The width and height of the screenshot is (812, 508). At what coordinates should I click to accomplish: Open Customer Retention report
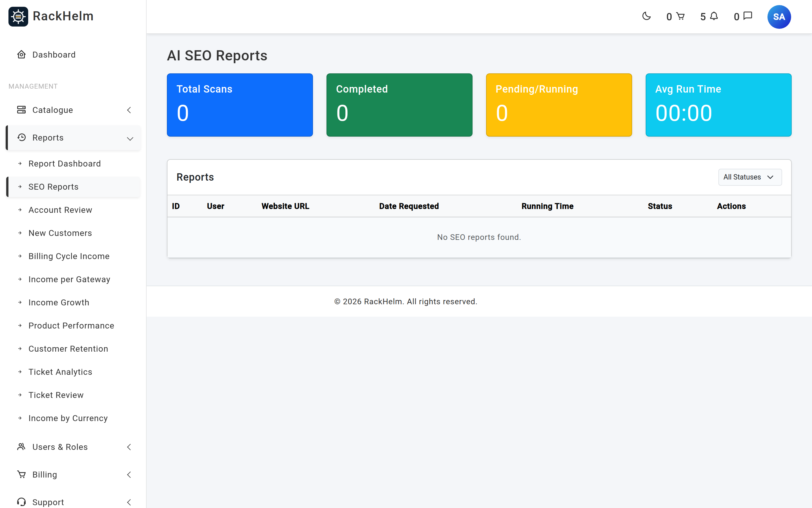coord(73,349)
